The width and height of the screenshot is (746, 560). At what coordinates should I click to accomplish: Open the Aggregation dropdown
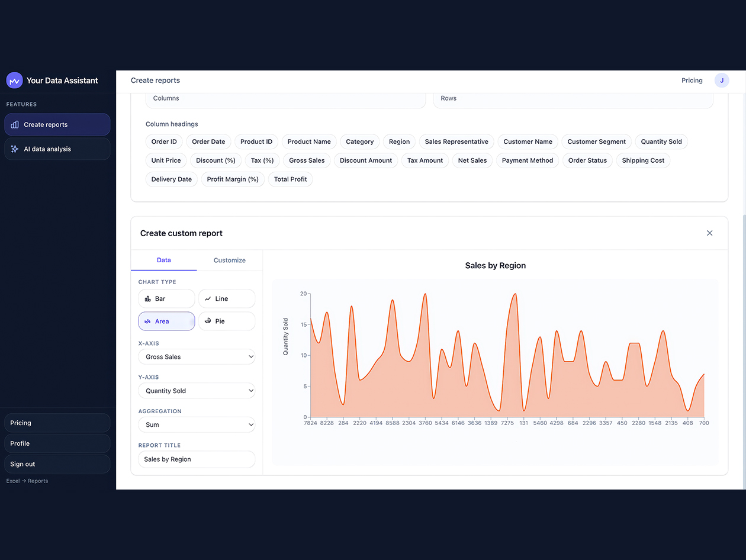(x=197, y=424)
